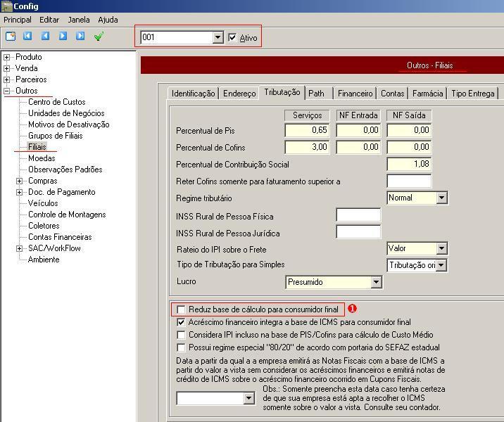Switch to the Financeiro tab

tap(355, 94)
